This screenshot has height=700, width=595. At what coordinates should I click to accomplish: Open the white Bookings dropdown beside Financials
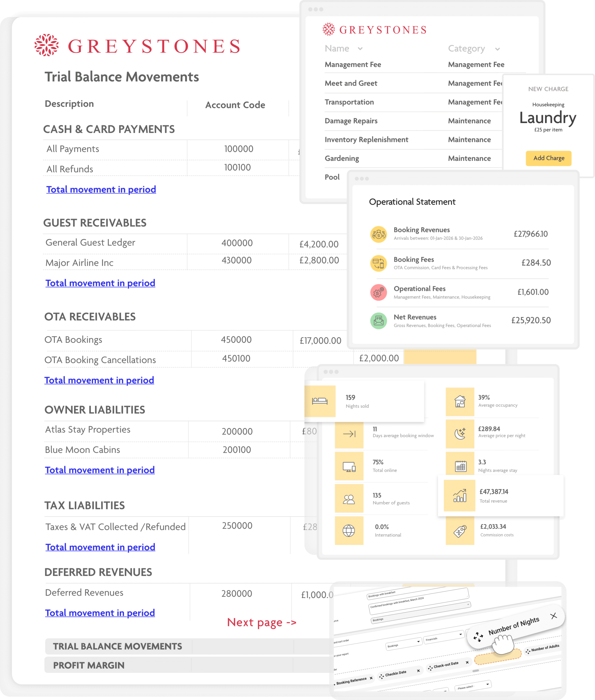point(404,644)
